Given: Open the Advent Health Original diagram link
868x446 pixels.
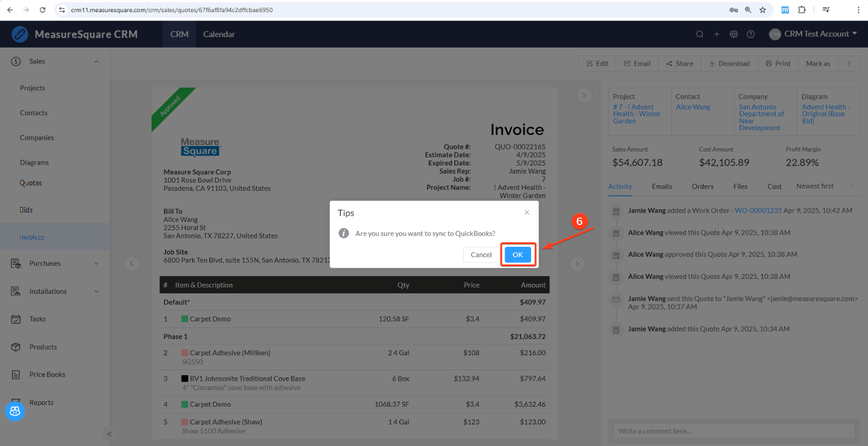Looking at the screenshot, I should [825, 114].
